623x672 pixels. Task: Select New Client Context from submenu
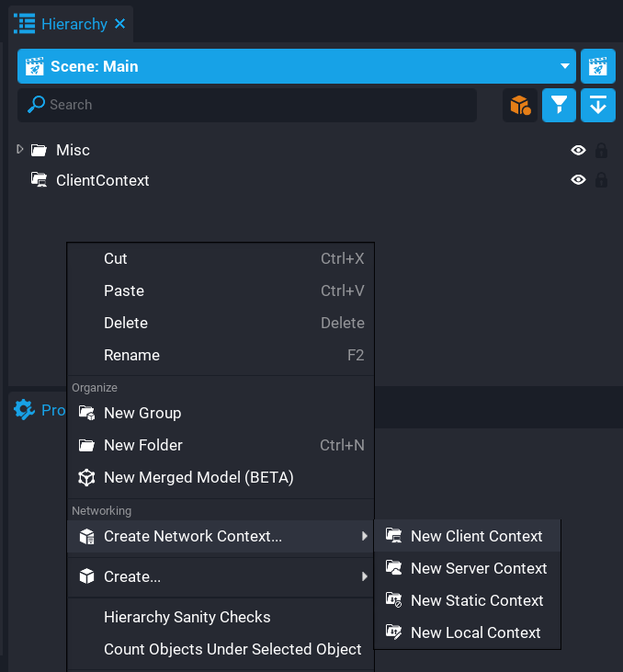pos(476,536)
